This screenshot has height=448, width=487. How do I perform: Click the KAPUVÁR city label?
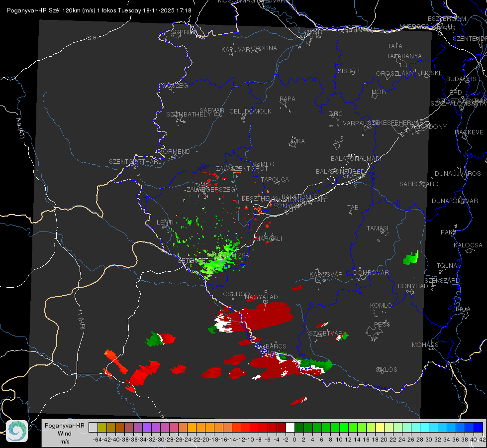pyautogui.click(x=237, y=50)
